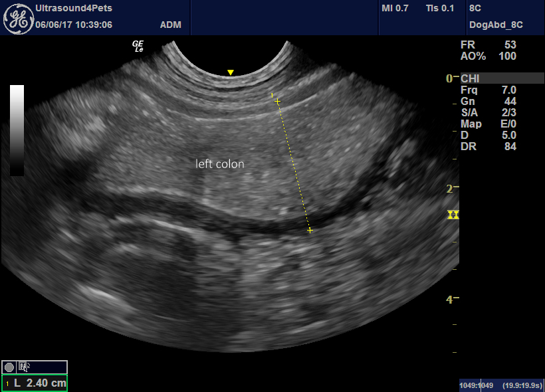Click the caliper glyph beside the circle icon
The image size is (545, 392).
pyautogui.click(x=22, y=365)
